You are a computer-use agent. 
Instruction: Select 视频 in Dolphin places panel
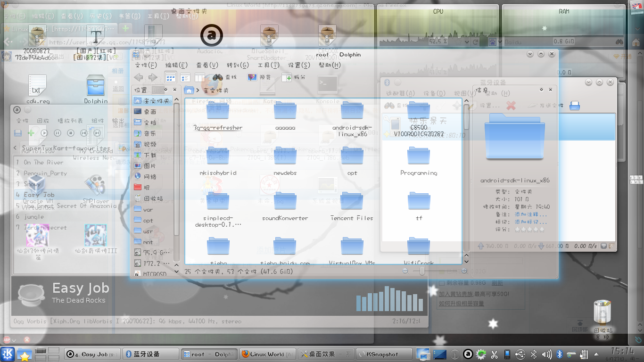pyautogui.click(x=153, y=144)
